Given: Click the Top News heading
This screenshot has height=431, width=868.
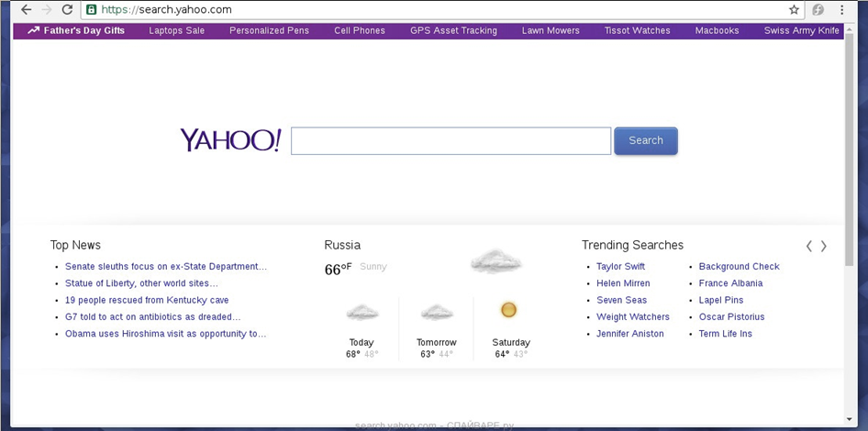Looking at the screenshot, I should pos(75,245).
